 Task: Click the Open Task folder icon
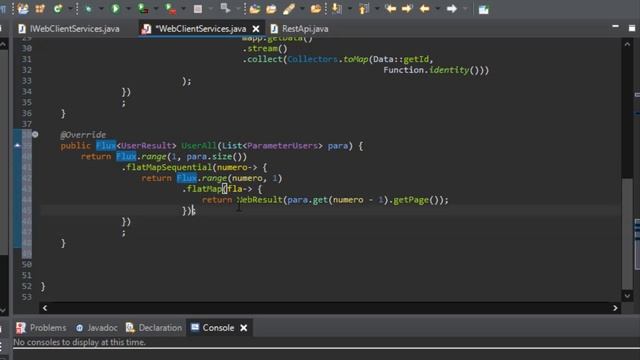(271, 9)
